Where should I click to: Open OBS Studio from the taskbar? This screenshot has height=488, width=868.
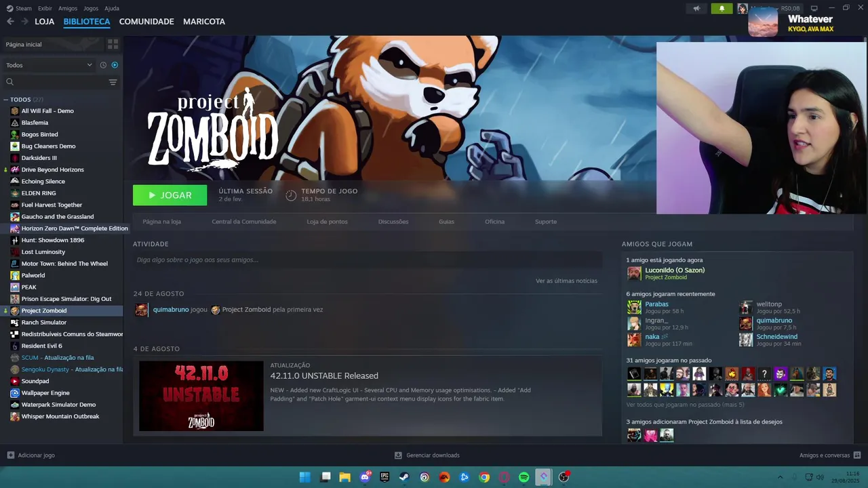click(564, 477)
